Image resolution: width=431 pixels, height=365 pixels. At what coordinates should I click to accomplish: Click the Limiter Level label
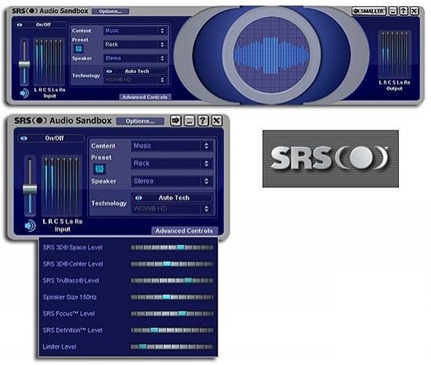[x=59, y=347]
